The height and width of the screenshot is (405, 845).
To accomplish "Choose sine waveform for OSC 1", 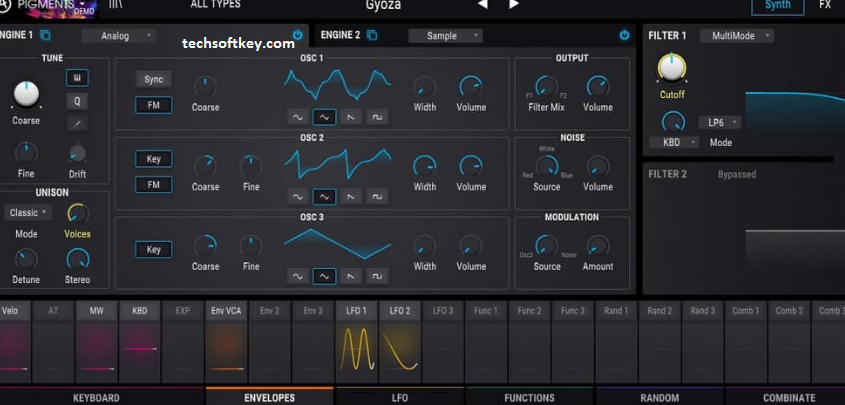I will pos(297,117).
